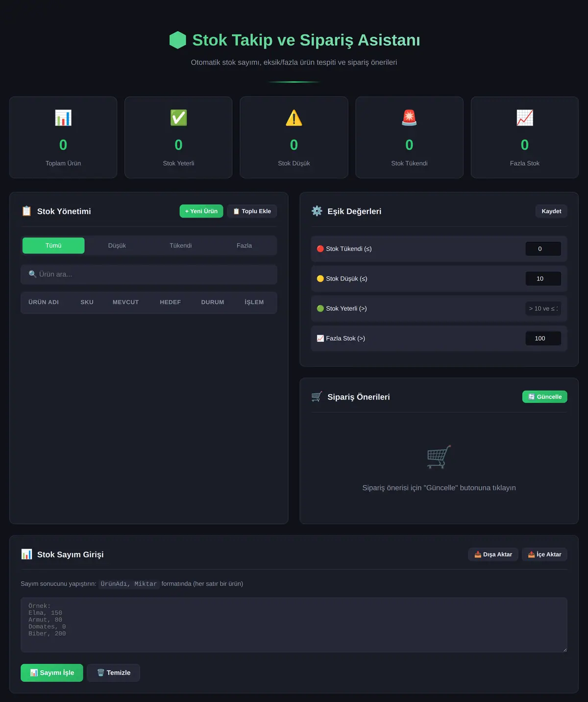
Task: Click the cart icon beside Sipariş Önerileri heading
Action: 317,397
